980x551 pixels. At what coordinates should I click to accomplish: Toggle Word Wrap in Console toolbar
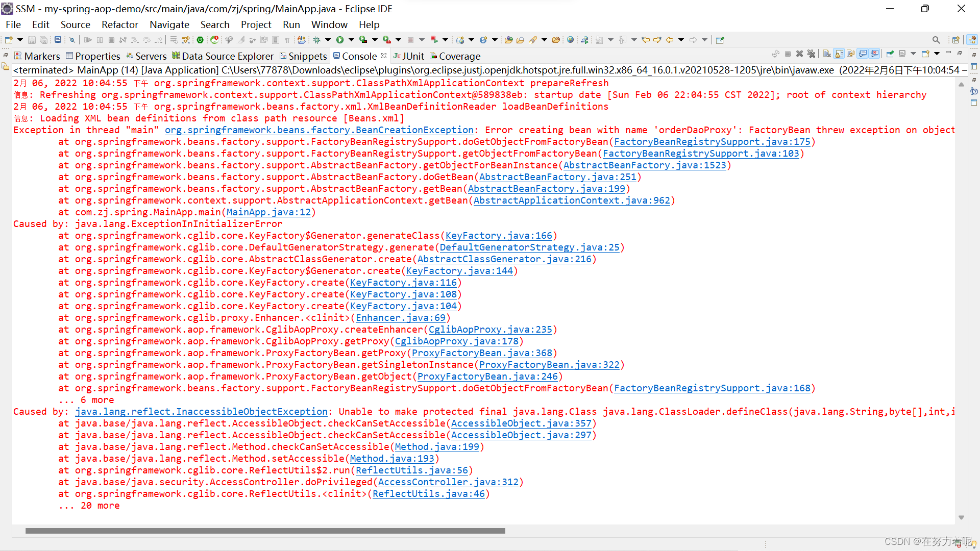(x=851, y=54)
